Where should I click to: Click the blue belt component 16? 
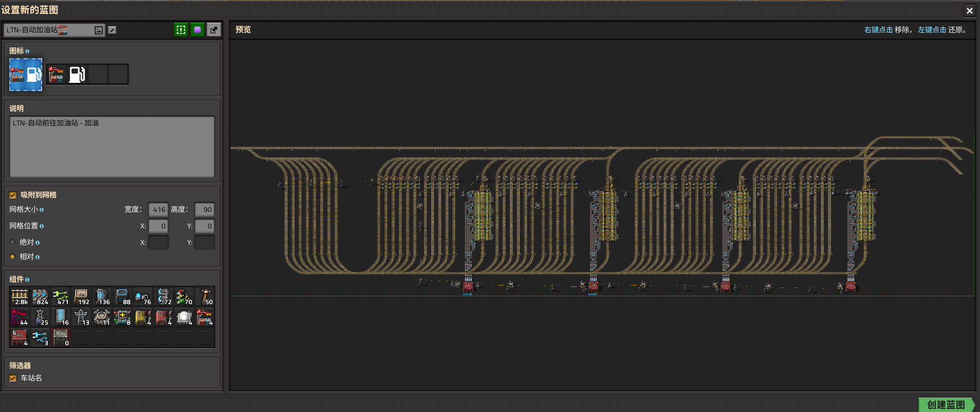[61, 317]
